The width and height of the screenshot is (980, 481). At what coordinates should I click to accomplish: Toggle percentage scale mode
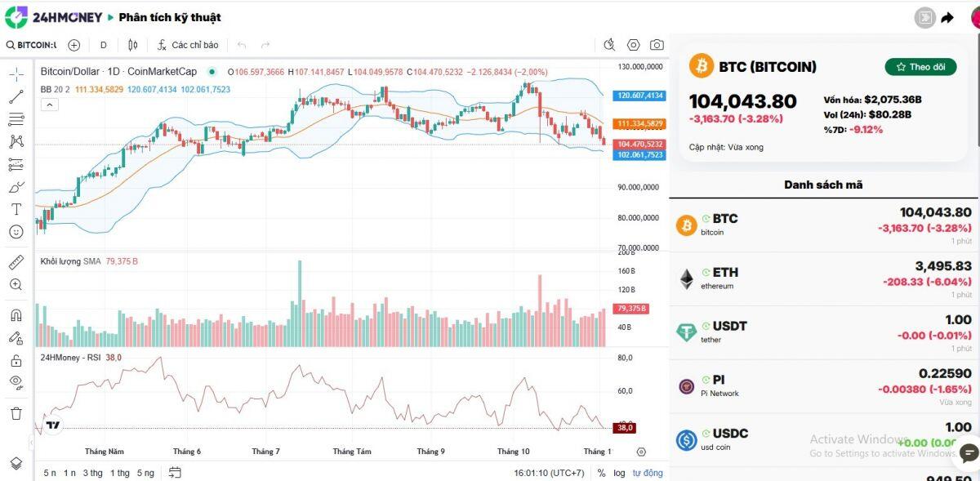coord(601,473)
